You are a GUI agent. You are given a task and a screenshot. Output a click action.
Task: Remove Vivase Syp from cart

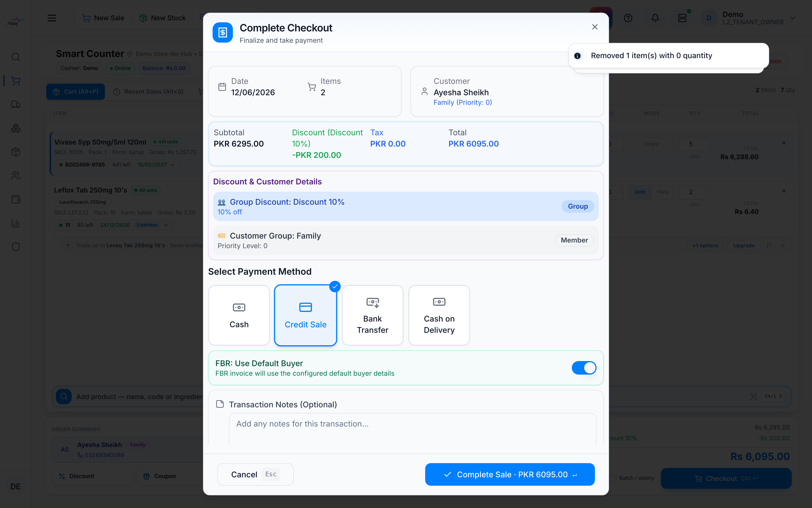pyautogui.click(x=784, y=143)
